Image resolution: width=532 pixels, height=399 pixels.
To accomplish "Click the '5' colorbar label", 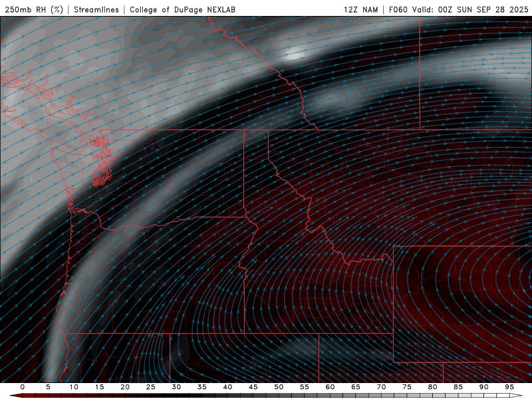I will point(48,387).
